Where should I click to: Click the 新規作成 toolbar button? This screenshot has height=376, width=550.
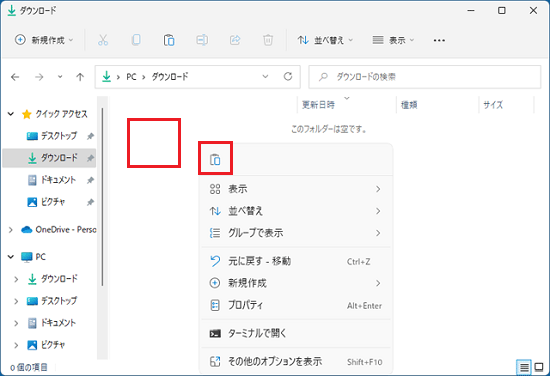(44, 40)
